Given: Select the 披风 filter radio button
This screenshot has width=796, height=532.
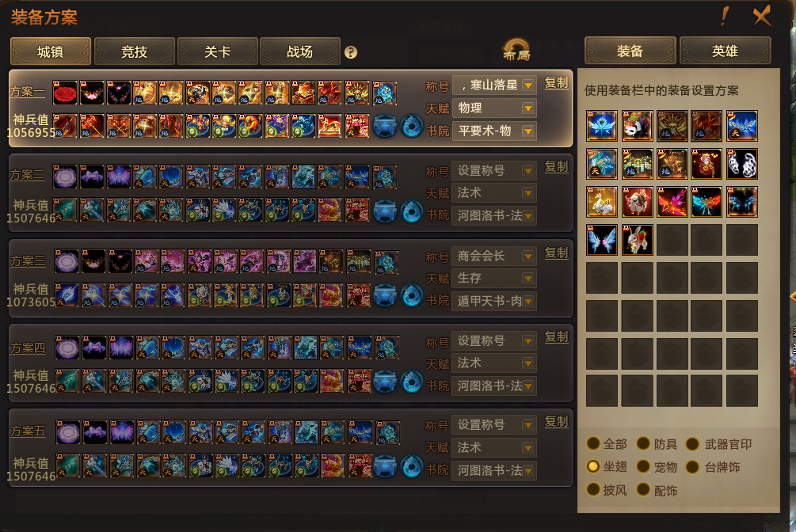Looking at the screenshot, I should [x=593, y=489].
